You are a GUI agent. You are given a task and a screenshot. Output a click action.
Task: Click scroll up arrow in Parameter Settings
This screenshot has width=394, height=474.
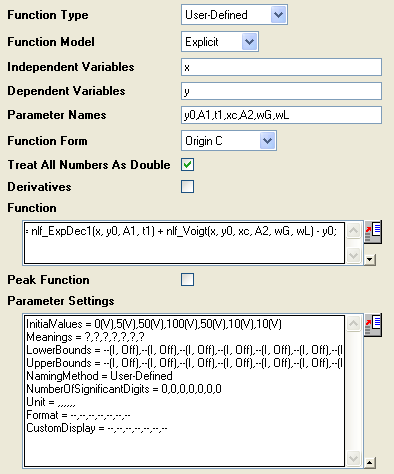coord(353,323)
